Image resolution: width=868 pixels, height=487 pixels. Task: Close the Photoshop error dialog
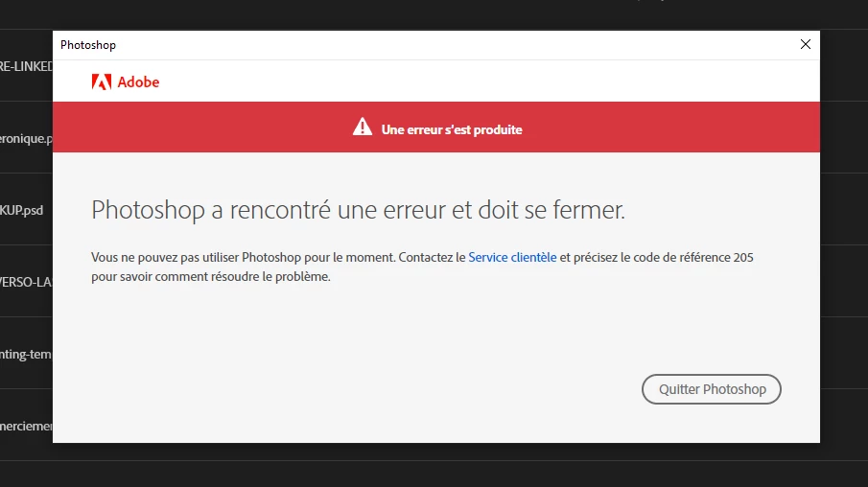click(x=806, y=44)
